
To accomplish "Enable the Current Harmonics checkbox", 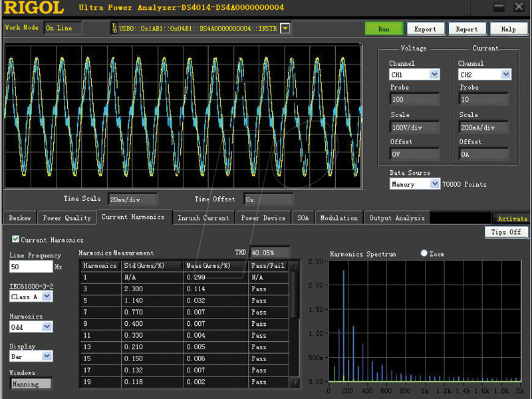I will [x=16, y=239].
